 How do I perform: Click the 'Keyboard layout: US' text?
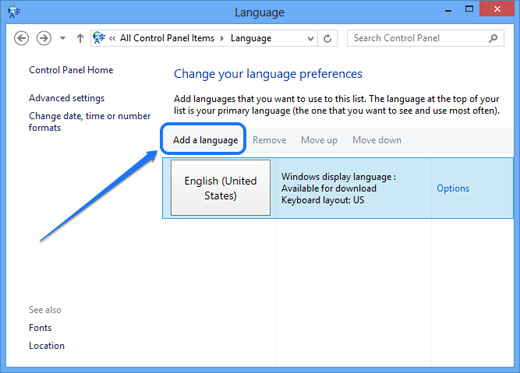pos(323,200)
